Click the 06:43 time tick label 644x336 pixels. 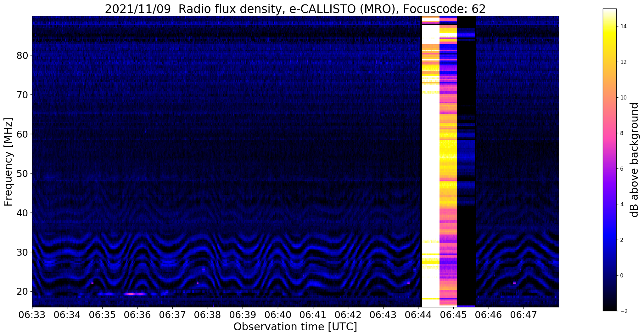pyautogui.click(x=383, y=315)
